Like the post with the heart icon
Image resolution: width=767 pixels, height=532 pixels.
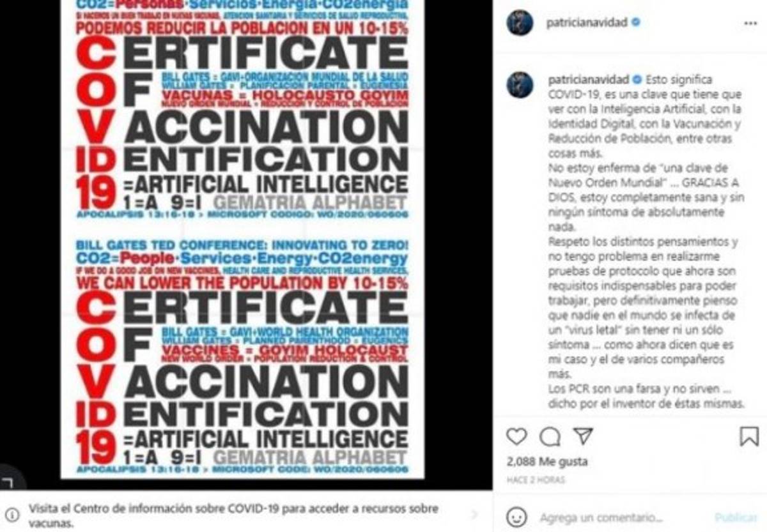coord(516,436)
